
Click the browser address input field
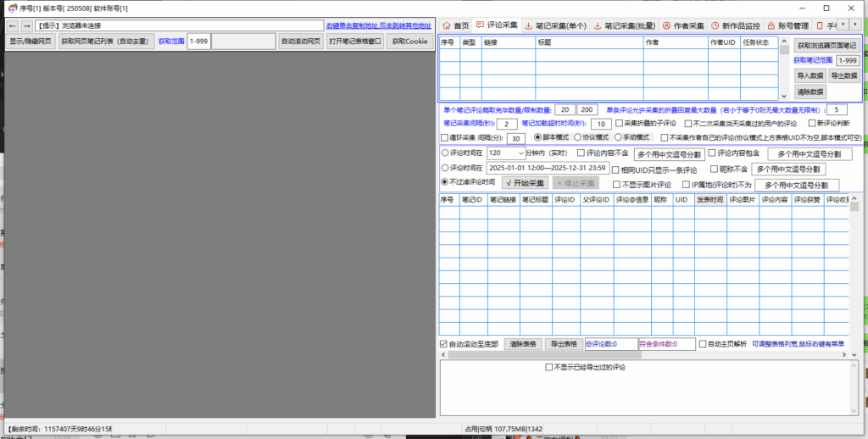[179, 25]
